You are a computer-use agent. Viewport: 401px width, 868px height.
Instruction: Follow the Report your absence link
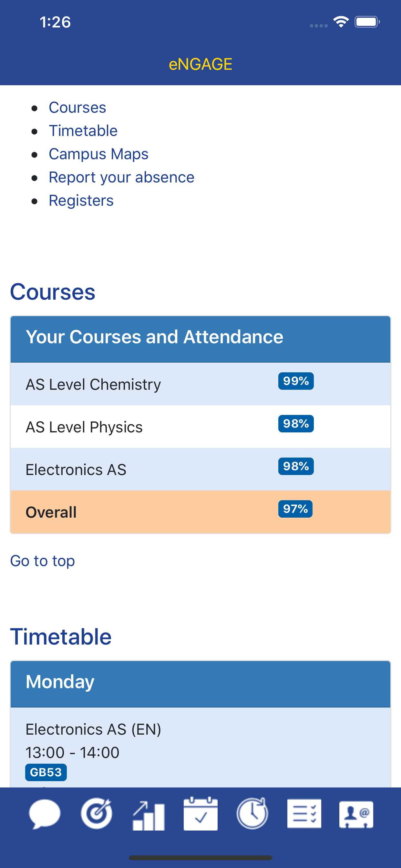click(x=122, y=177)
